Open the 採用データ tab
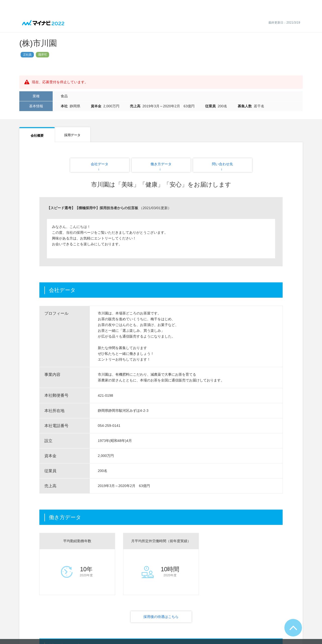322x644 pixels. click(72, 135)
